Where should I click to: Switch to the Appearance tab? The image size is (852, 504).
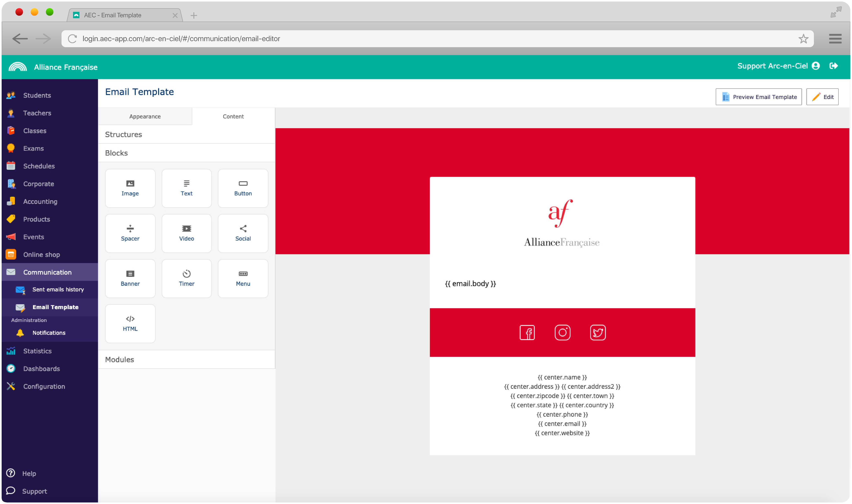(145, 116)
